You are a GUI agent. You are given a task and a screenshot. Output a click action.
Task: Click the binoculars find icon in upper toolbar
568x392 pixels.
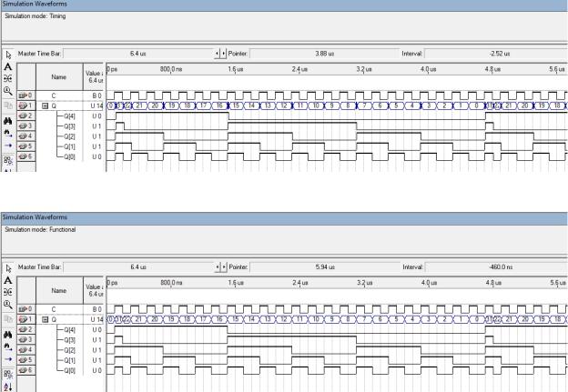tap(8, 121)
